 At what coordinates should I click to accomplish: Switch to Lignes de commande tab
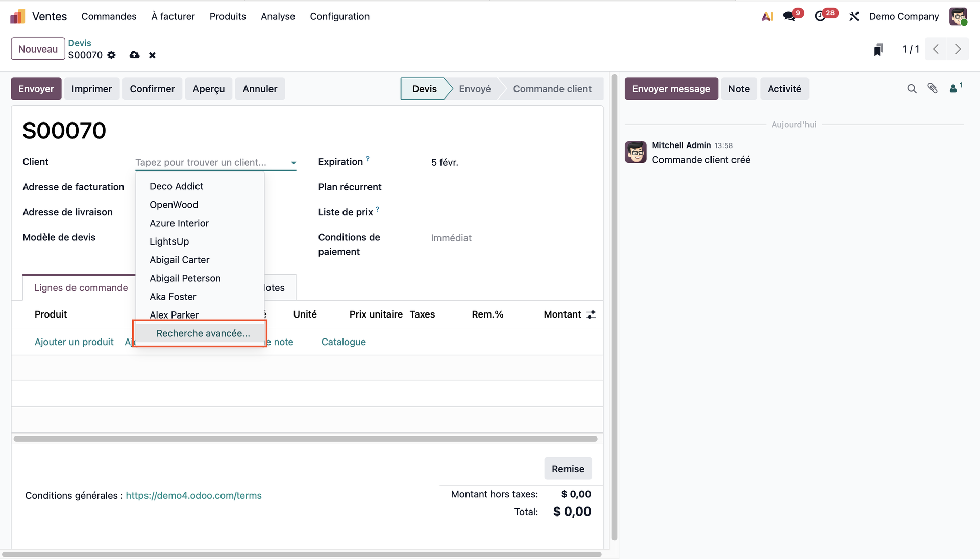click(81, 288)
